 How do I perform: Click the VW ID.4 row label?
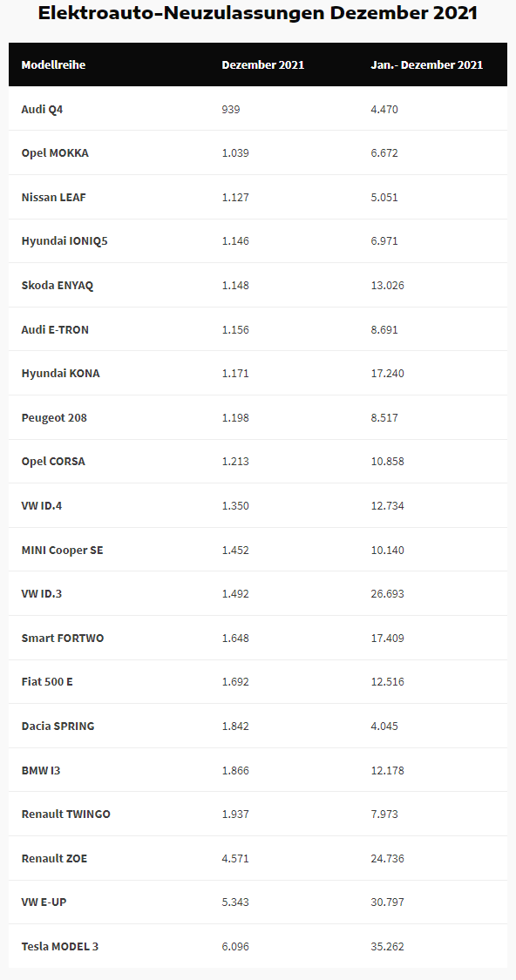pyautogui.click(x=41, y=505)
